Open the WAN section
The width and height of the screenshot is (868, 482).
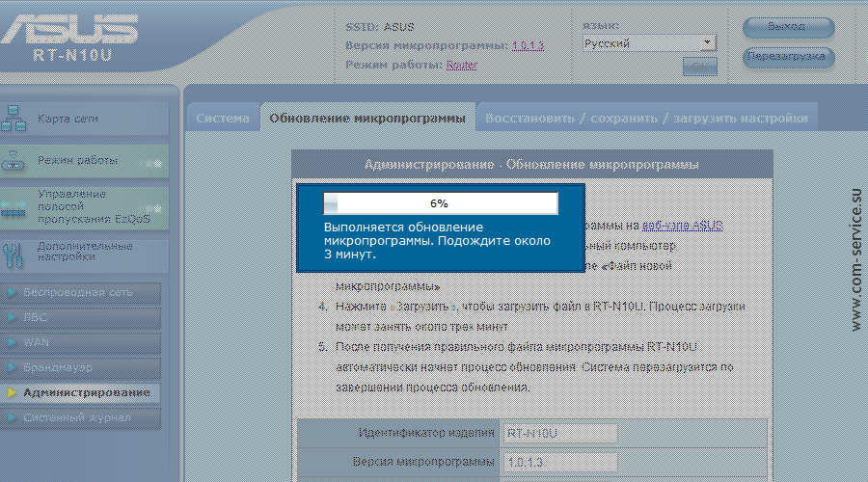81,342
